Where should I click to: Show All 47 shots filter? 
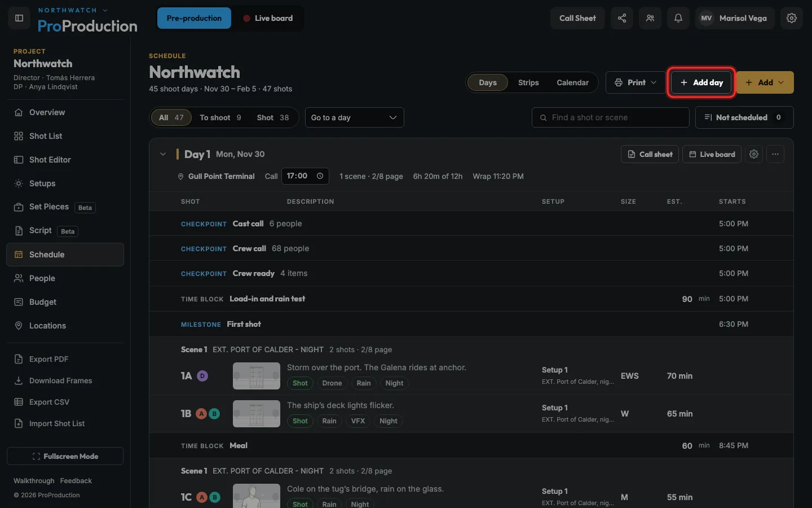click(x=171, y=117)
